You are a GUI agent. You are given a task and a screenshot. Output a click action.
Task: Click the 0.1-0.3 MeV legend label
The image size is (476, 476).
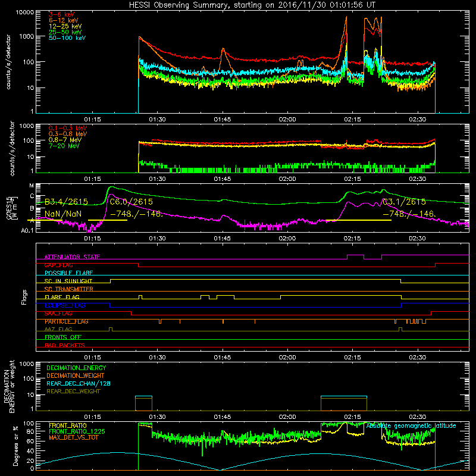point(68,128)
